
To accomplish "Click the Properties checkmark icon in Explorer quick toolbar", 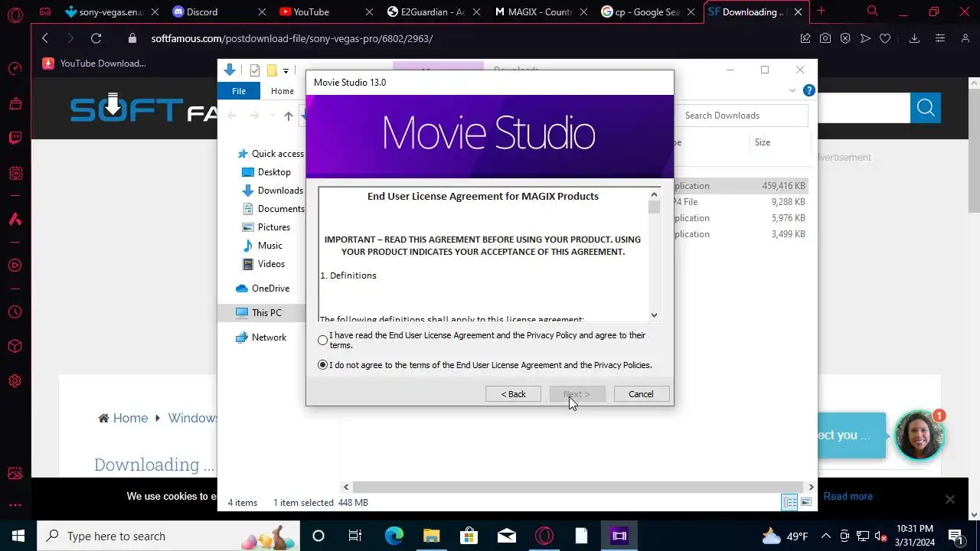I will (x=255, y=70).
